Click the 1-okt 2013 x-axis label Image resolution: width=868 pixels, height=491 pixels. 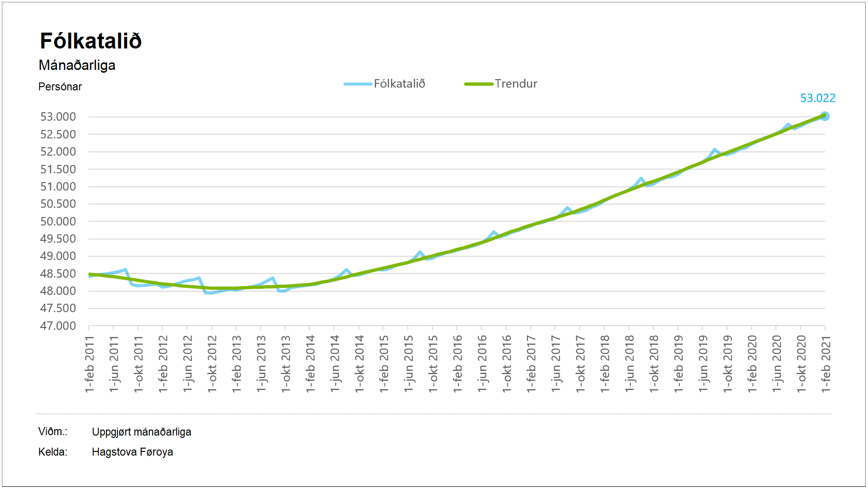tap(286, 364)
